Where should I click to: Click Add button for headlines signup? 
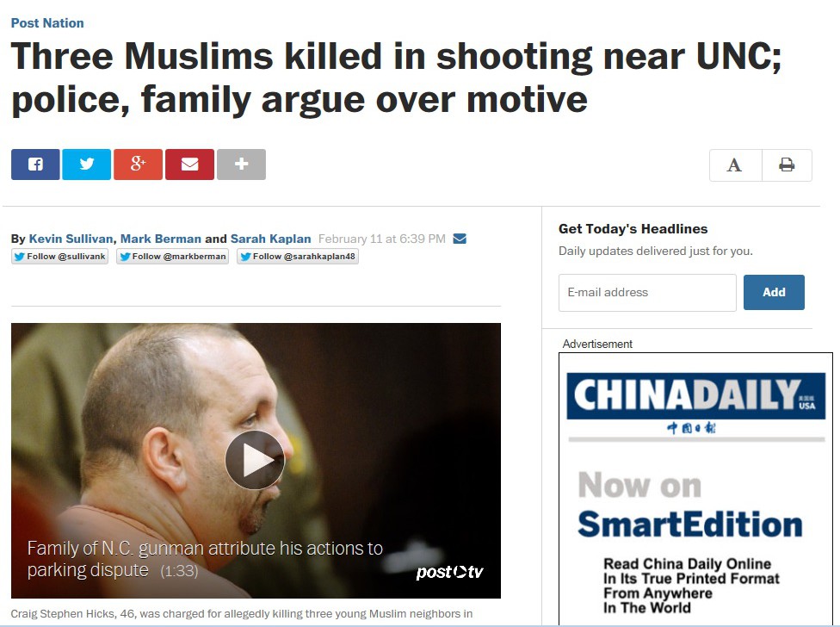coord(774,293)
